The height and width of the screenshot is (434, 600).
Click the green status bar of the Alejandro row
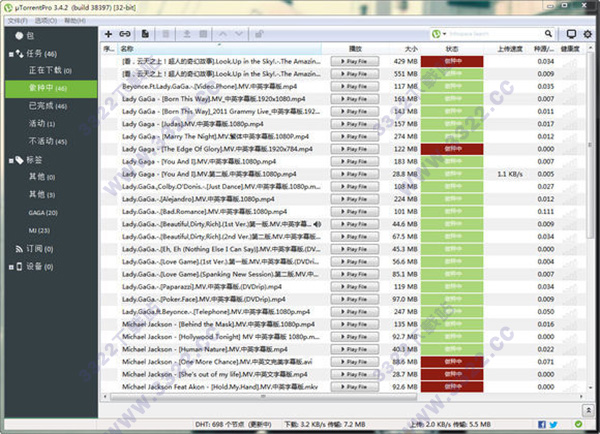click(452, 199)
